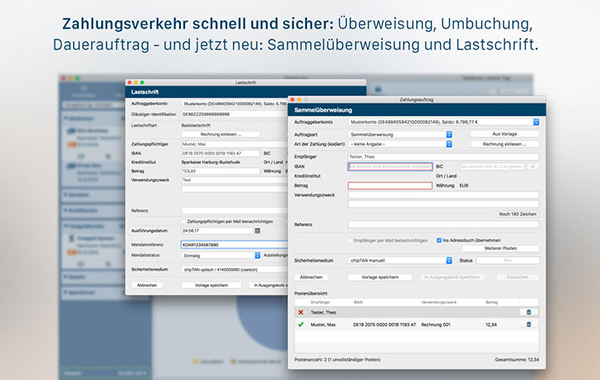Click Abbrechen in Lastschrift window
The height and width of the screenshot is (380, 600).
pyautogui.click(x=147, y=285)
